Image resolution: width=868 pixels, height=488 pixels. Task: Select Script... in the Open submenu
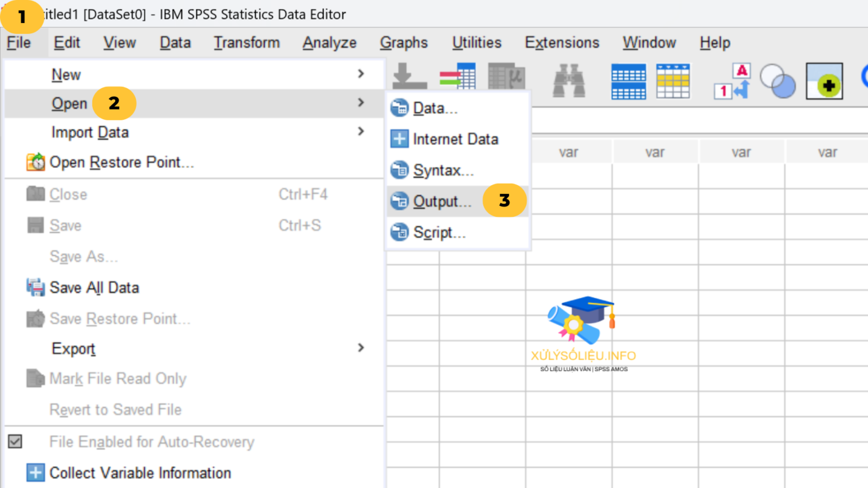(458, 232)
